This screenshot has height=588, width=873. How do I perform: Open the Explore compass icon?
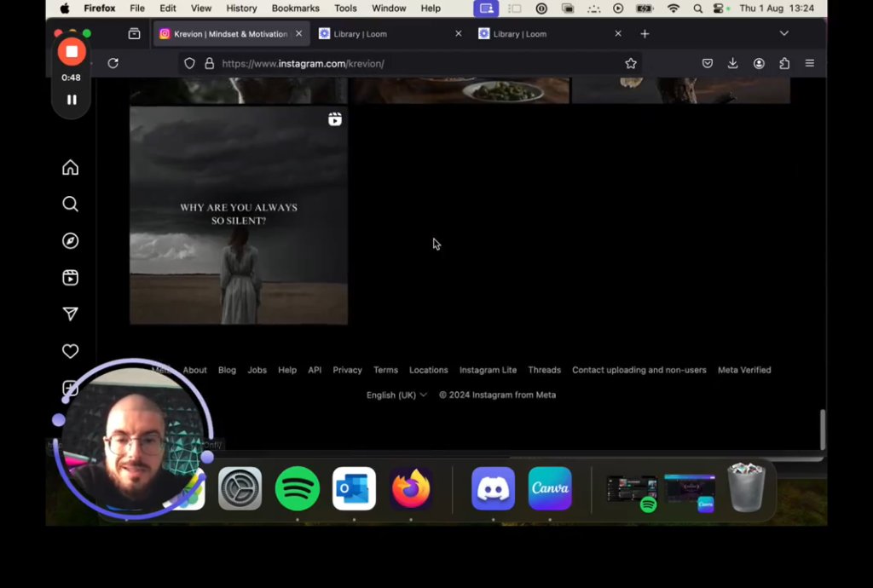(70, 241)
